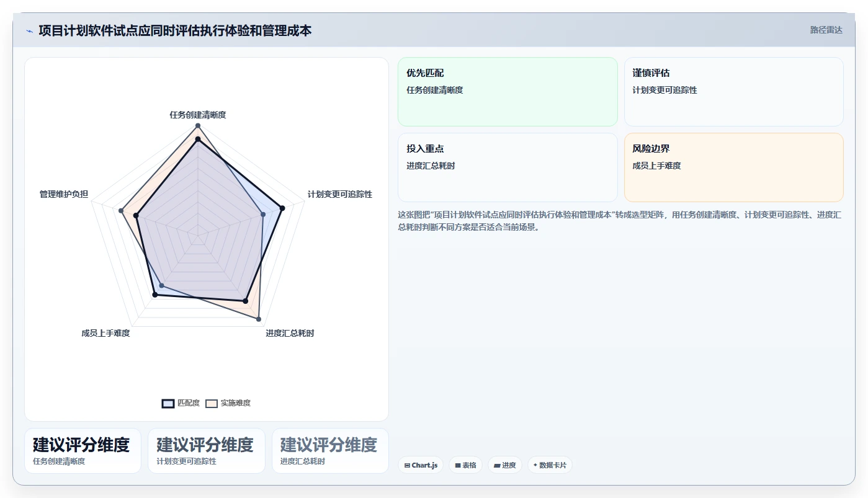Screen dimensions: 868x498
Task: Select bottom card labeled 任务创建清晰度
Action: [83, 451]
